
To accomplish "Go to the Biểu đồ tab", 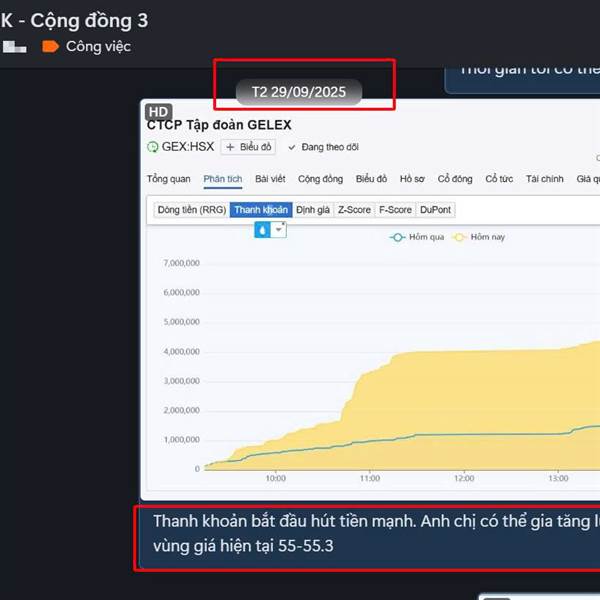I will click(371, 179).
